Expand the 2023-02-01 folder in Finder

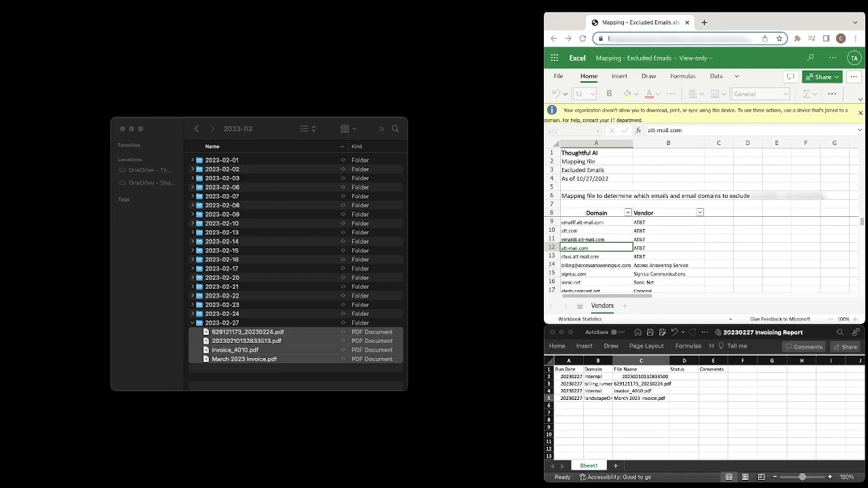tap(193, 160)
